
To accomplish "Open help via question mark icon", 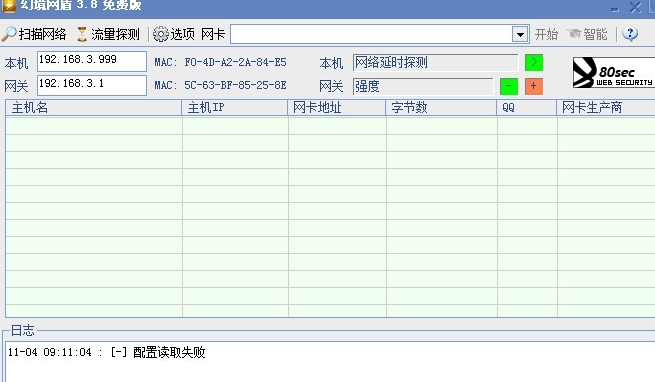I will 630,34.
